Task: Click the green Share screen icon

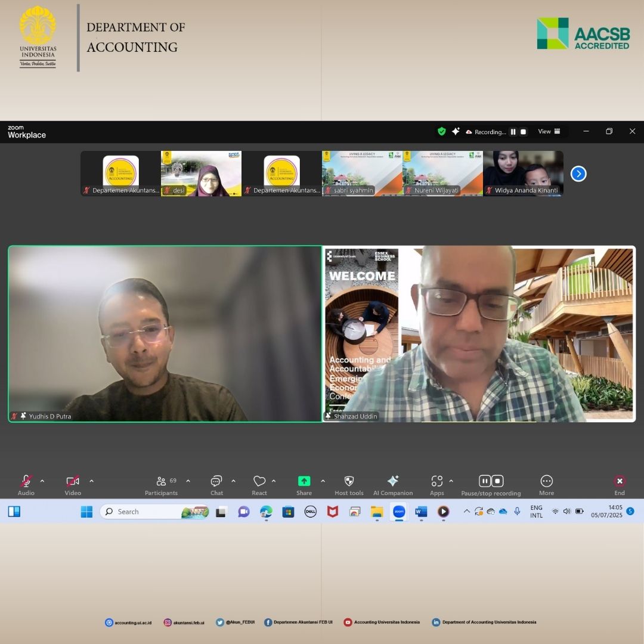Action: click(304, 481)
